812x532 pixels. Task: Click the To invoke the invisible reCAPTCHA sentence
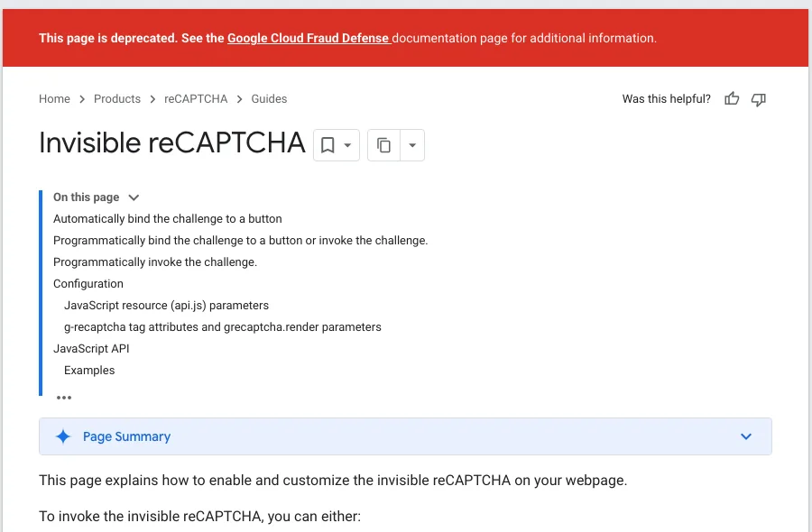200,517
